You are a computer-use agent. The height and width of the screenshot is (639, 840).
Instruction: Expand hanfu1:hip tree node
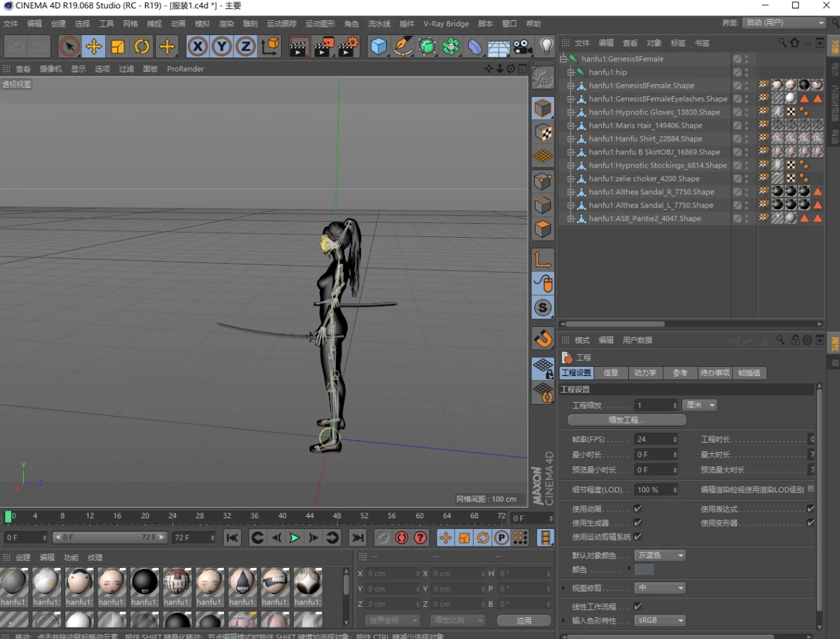(571, 72)
